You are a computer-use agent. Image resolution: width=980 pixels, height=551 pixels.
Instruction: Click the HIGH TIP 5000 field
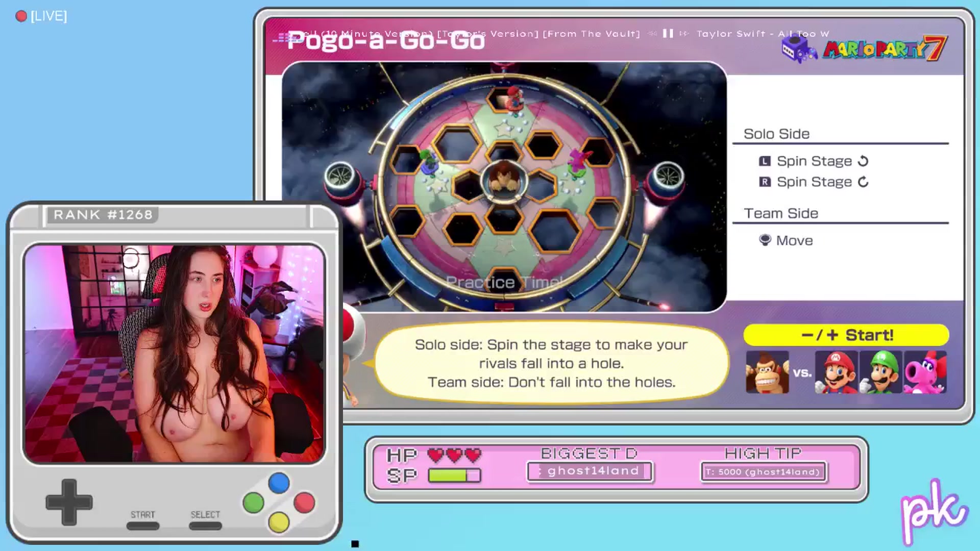pos(763,472)
